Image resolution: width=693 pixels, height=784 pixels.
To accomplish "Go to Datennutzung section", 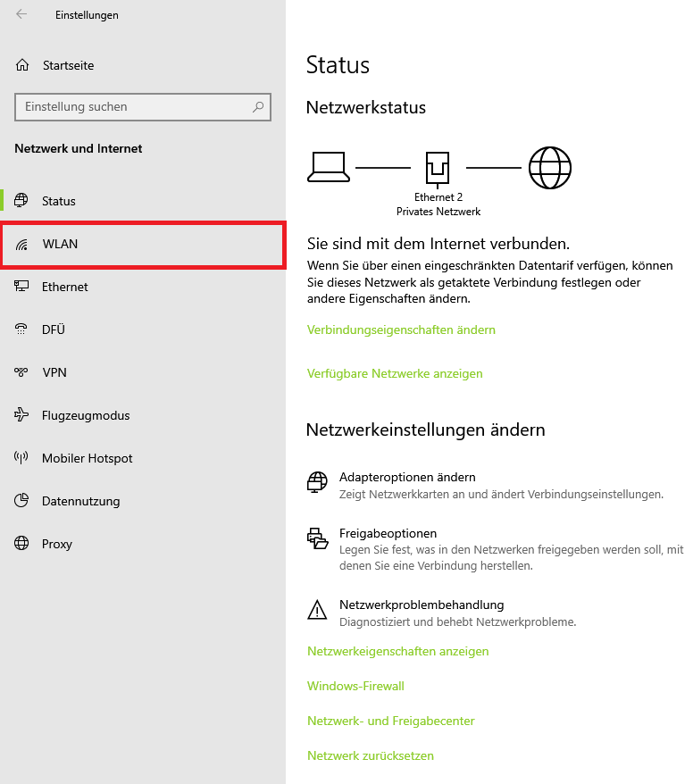I will pyautogui.click(x=80, y=501).
